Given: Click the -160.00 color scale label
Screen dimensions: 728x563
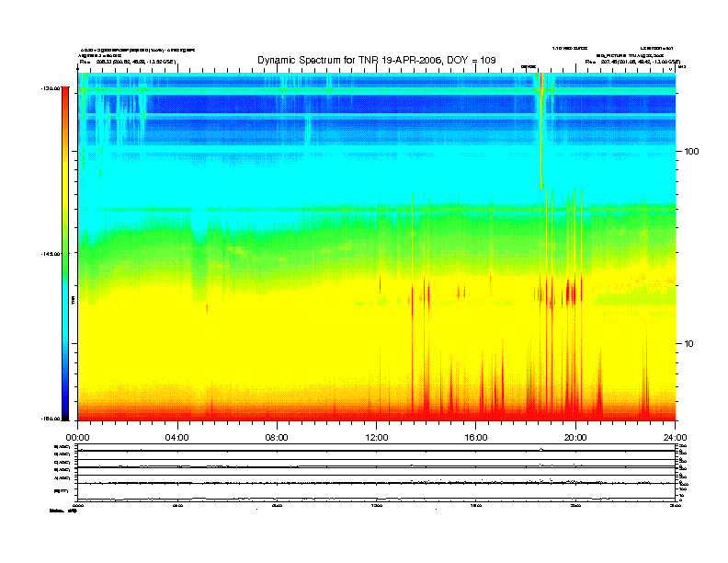Looking at the screenshot, I should 51,419.
